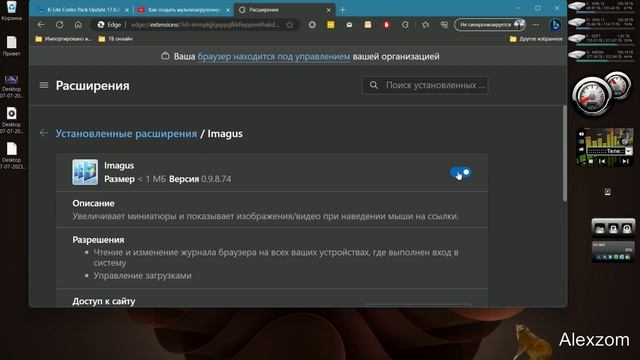Click the extensions page vertical scrollbar
This screenshot has height=360, width=640.
click(564, 153)
